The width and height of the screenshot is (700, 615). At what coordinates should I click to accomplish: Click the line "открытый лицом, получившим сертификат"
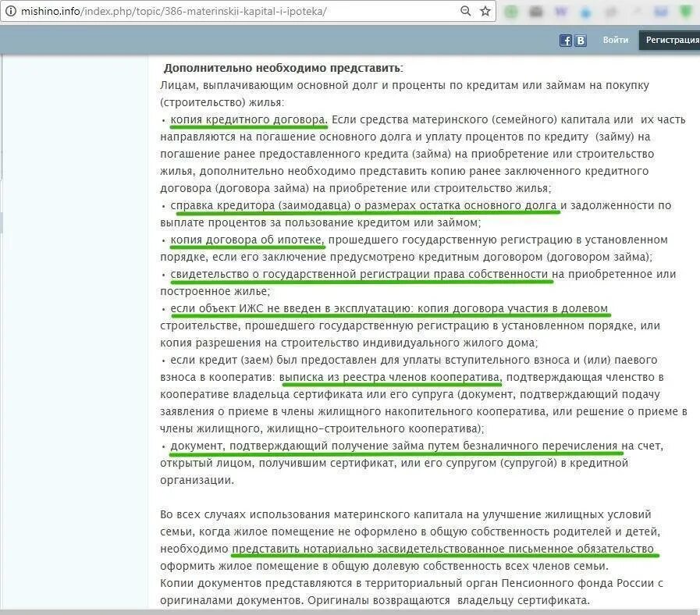[x=394, y=463]
